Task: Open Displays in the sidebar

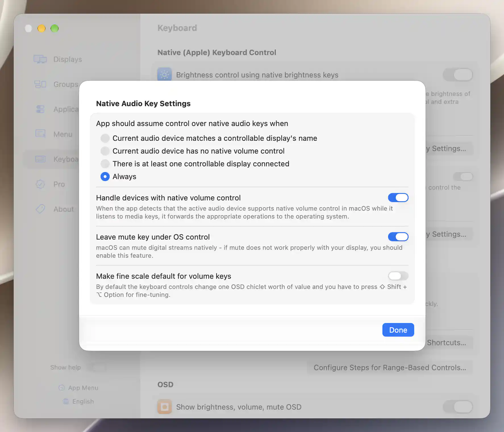Action: 68,59
